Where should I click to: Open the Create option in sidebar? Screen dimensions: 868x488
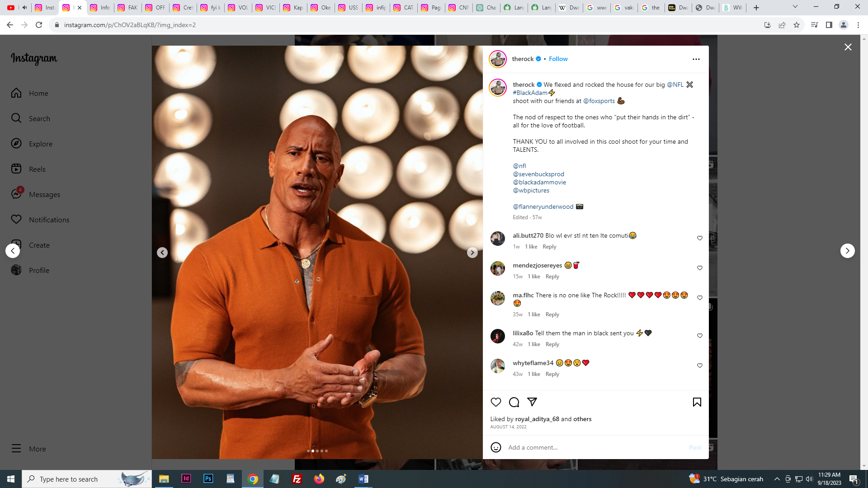point(30,245)
